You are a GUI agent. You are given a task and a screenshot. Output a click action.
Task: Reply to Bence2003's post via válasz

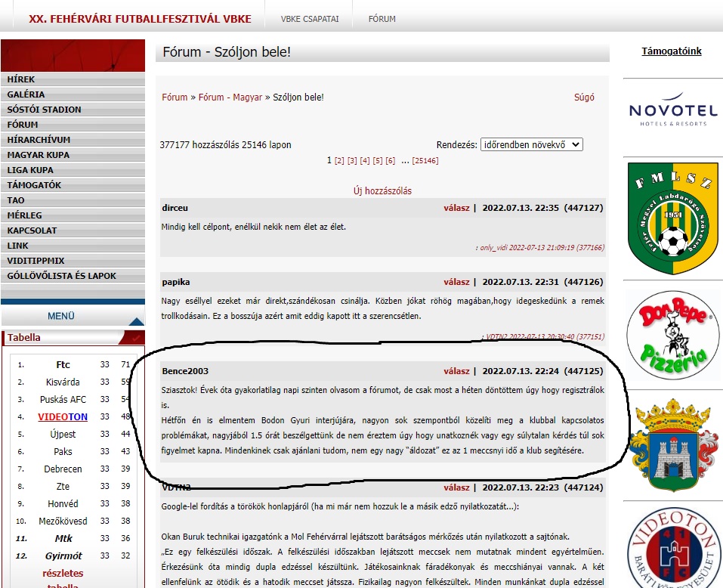point(456,371)
